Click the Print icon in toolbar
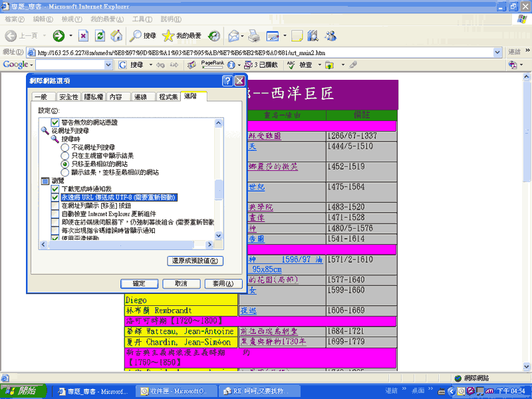The width and height of the screenshot is (532, 399). 253,36
